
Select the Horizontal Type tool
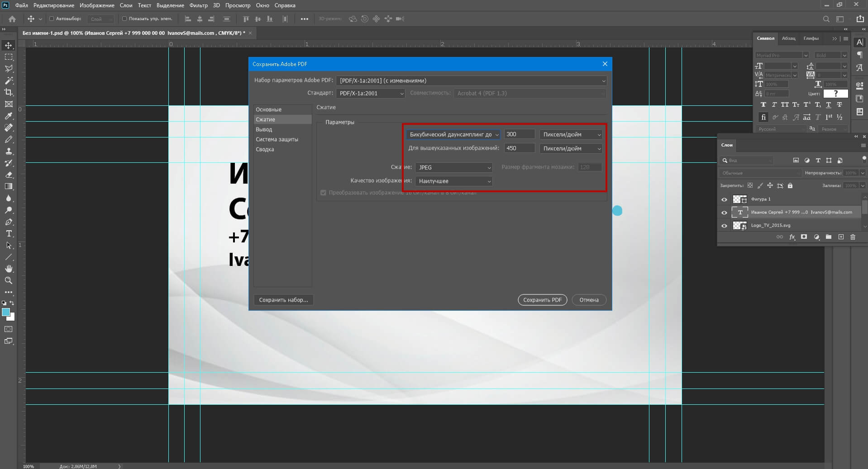pos(9,233)
